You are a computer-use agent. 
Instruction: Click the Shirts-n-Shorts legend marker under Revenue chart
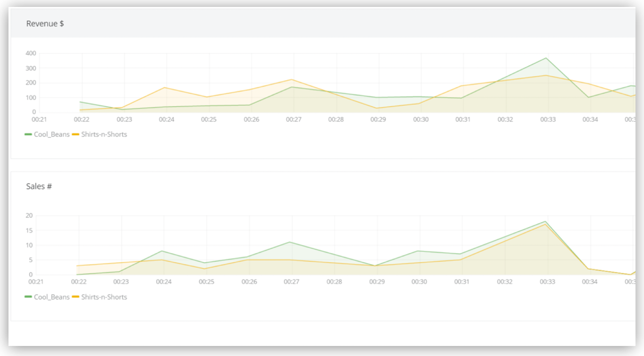(x=76, y=134)
